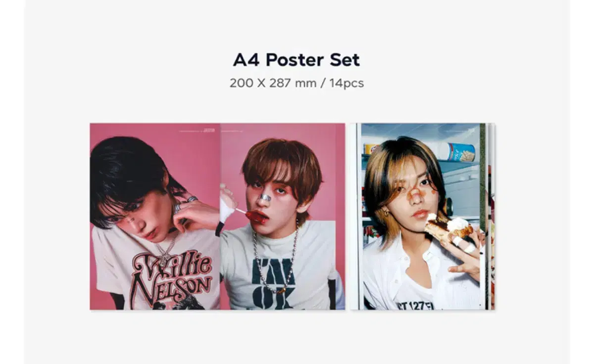Viewport: 594px width, 364px height.
Task: Click the ringed hand of black-haired member
Action: point(195,214)
